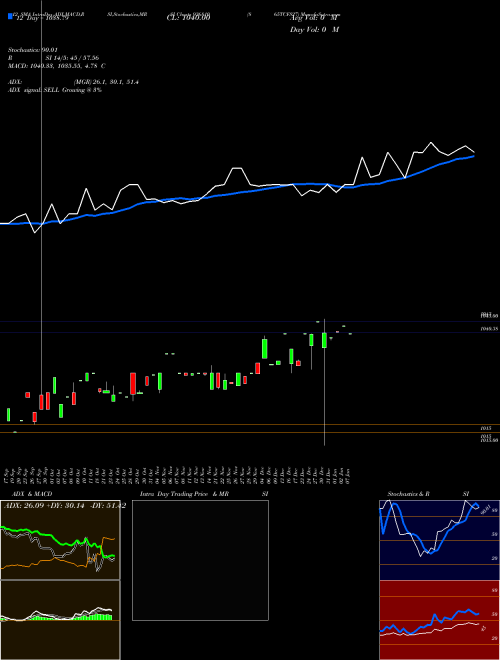Viewport: 500px width, 660px height.
Task: Open the ADX lines chart panel
Action: coord(60,540)
